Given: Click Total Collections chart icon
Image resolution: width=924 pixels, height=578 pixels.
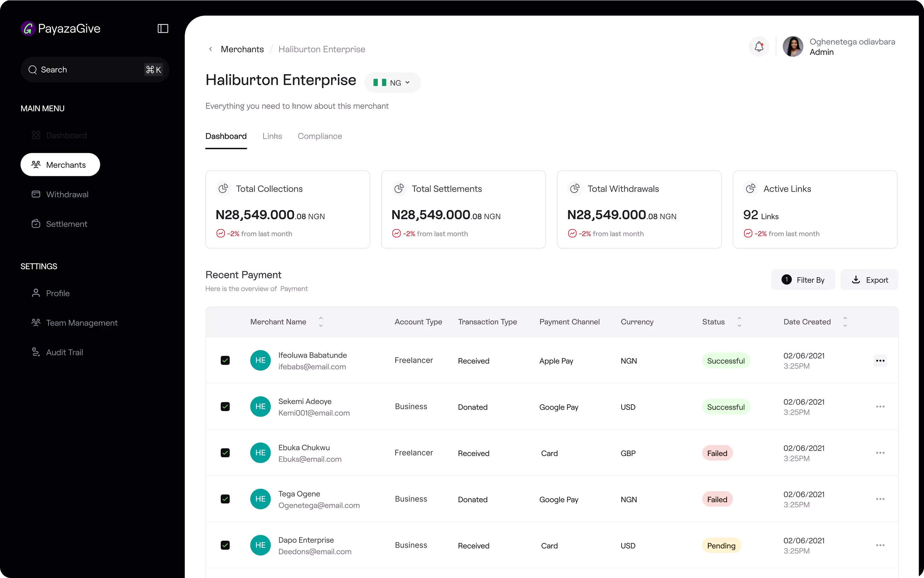Looking at the screenshot, I should [223, 188].
